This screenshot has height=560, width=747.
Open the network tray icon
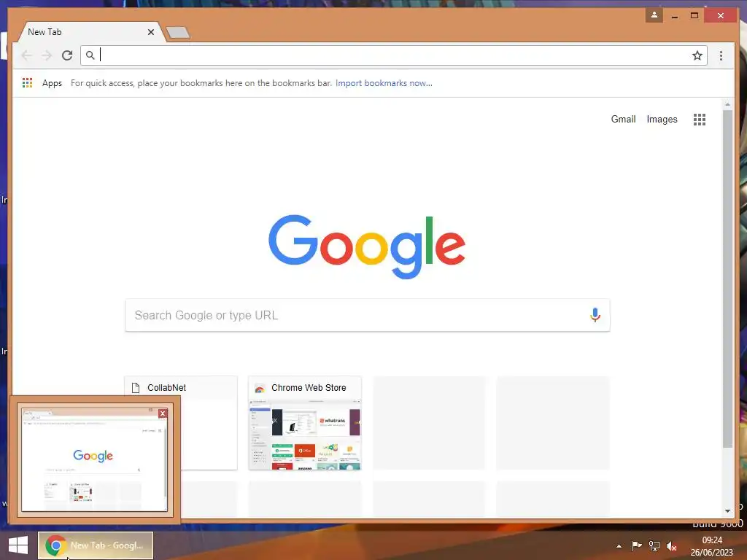(x=654, y=545)
